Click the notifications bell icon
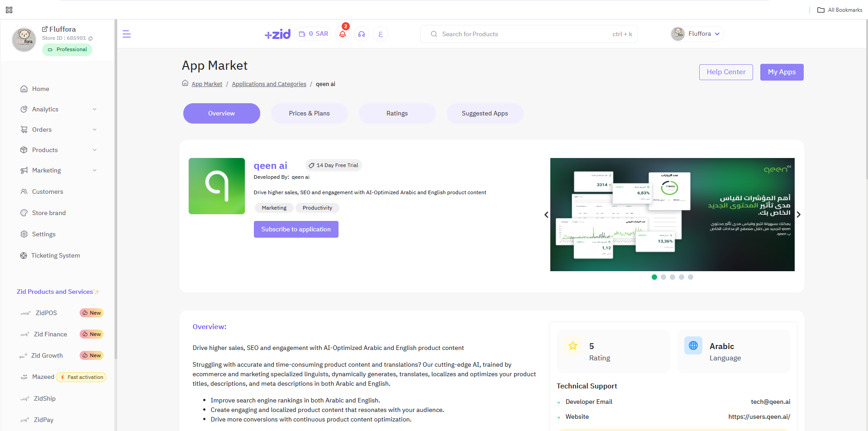Screen dimensions: 868x431 tap(343, 34)
